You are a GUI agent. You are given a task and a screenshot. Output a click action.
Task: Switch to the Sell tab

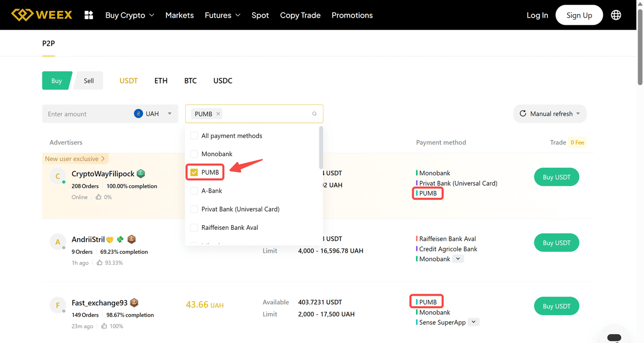(89, 81)
